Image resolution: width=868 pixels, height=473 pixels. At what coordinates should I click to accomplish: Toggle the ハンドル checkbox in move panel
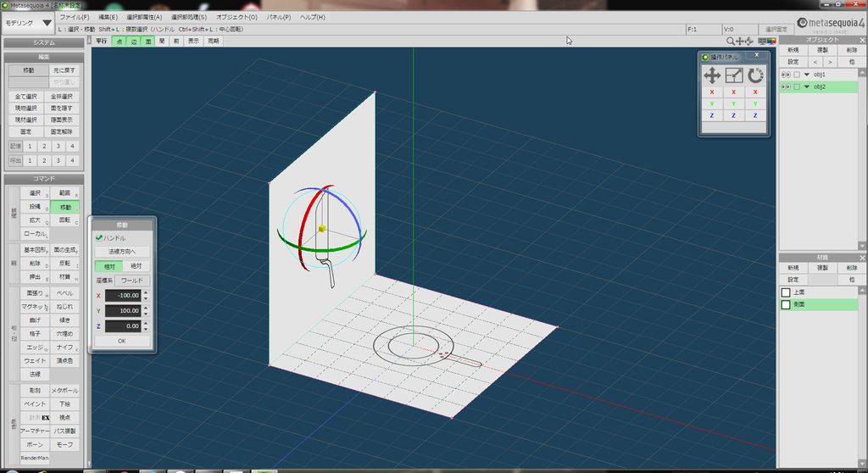coord(99,237)
